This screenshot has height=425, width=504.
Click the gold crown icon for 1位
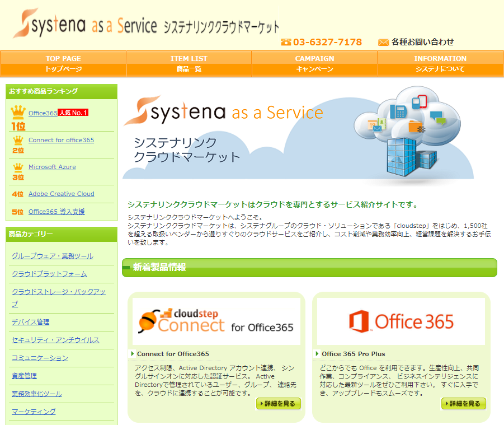18,112
